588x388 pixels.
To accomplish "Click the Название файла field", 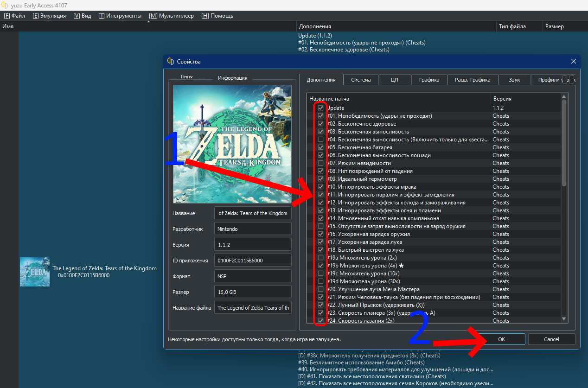I will coord(253,308).
